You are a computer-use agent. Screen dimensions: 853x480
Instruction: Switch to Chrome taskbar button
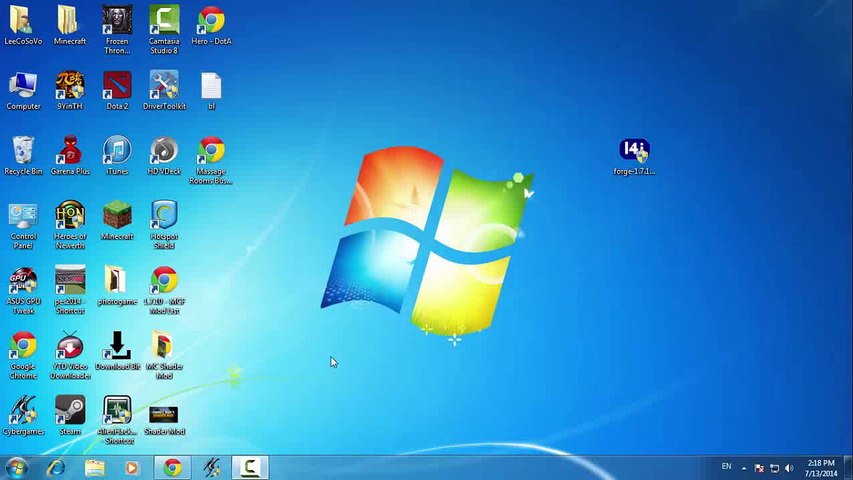pyautogui.click(x=172, y=467)
